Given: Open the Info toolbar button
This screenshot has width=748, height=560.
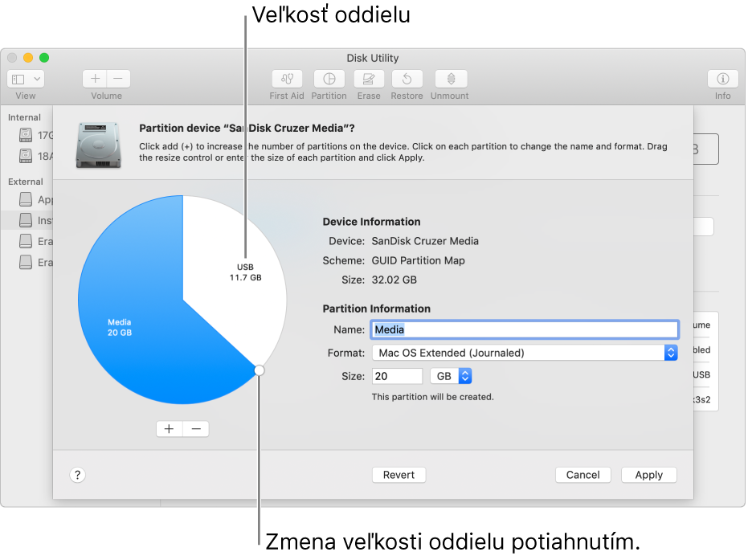Looking at the screenshot, I should pyautogui.click(x=723, y=79).
